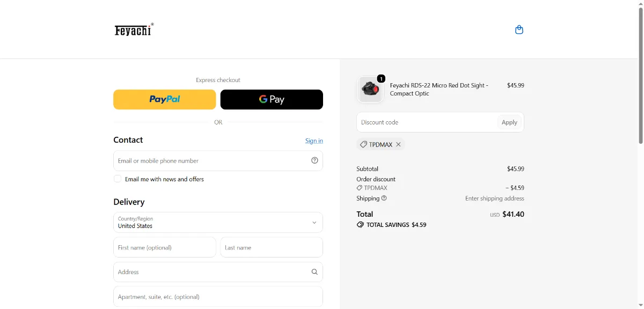Screen dimensions: 644x309
Task: Click the order discount amount − $4.59
Action: point(515,188)
